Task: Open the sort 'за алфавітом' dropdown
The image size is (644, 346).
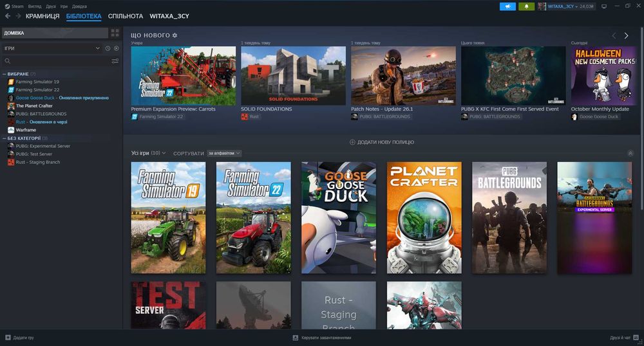Action: pos(224,153)
